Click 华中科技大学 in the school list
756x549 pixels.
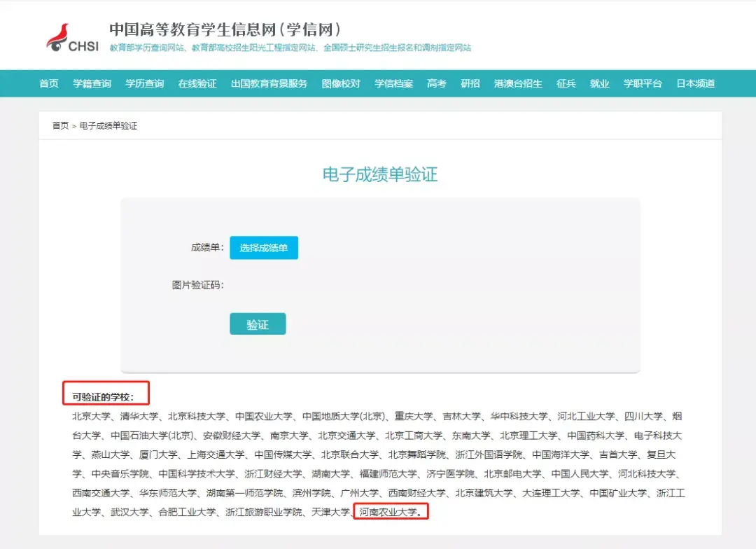point(519,417)
